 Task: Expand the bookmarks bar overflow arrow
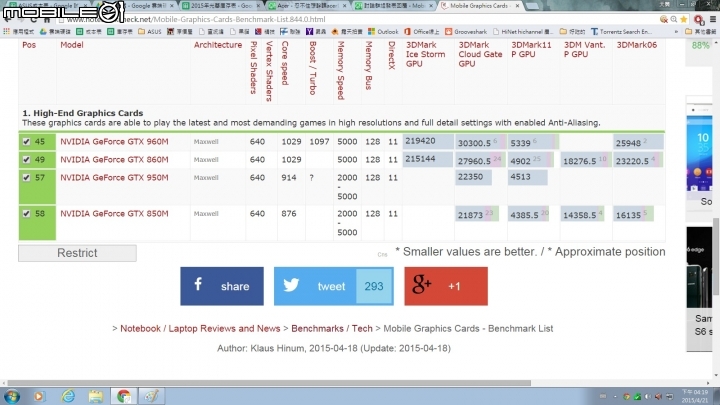point(676,32)
